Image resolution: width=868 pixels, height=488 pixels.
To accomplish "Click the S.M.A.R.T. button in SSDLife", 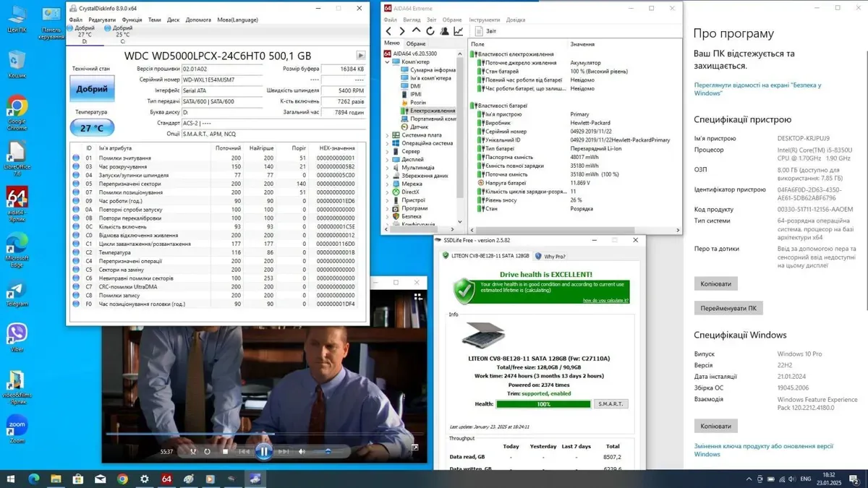I will coord(611,404).
